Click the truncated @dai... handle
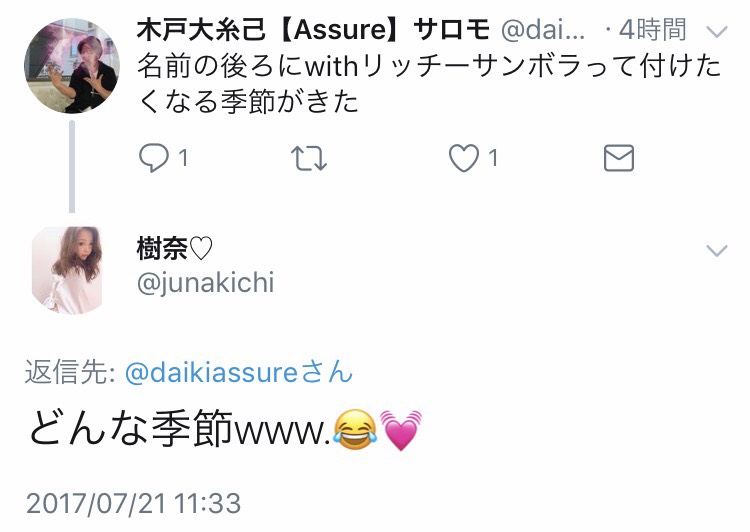 coord(543,30)
